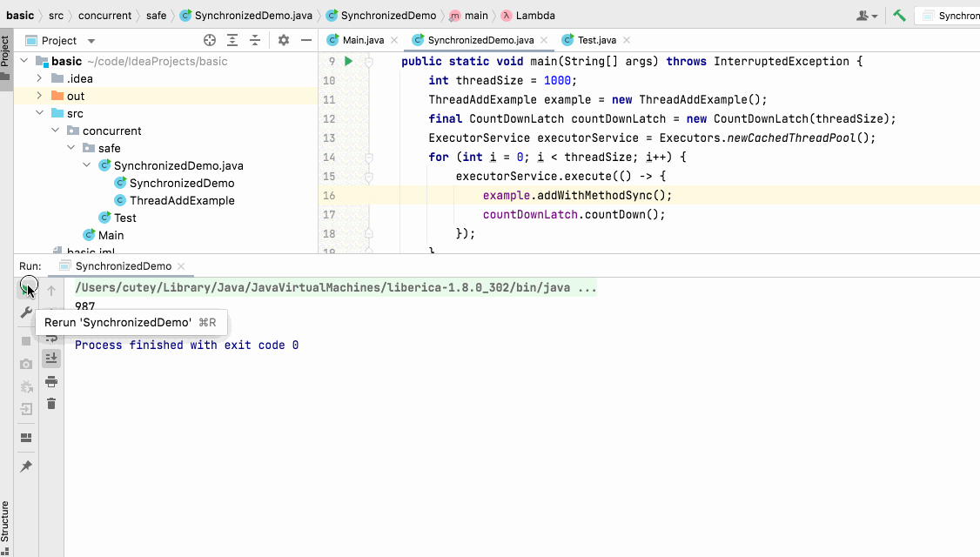
Task: Open the user account dropdown in toolbar
Action: click(x=867, y=16)
